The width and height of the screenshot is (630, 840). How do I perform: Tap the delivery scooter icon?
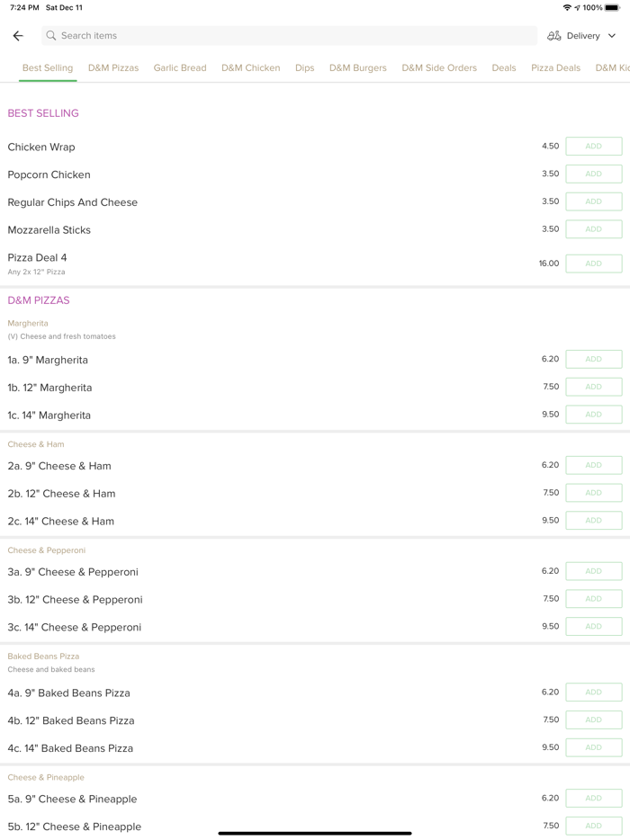(553, 36)
